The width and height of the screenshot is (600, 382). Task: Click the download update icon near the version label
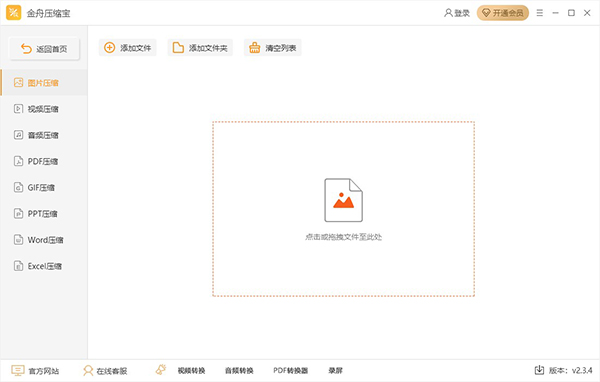point(539,370)
